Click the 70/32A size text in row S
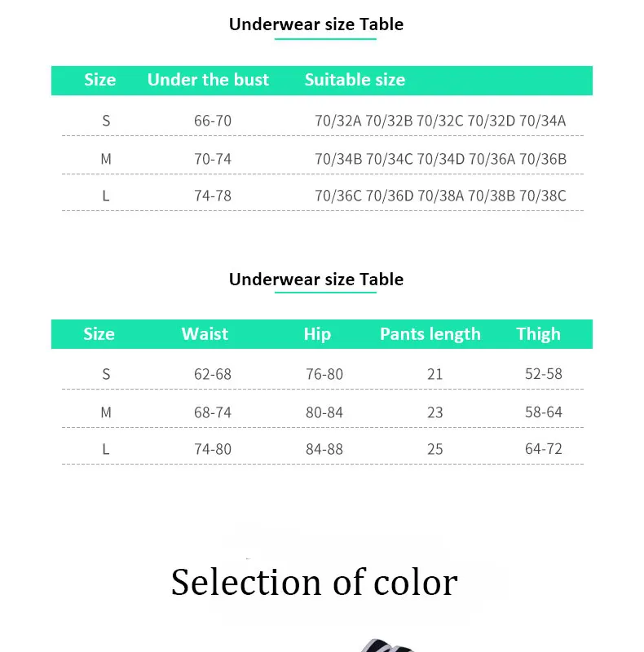The image size is (644, 652). [x=338, y=121]
